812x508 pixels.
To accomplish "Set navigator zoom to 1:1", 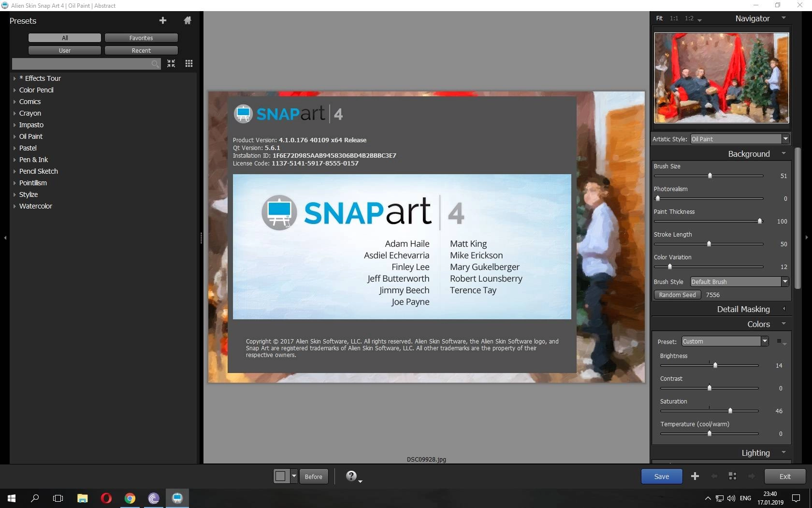I will pos(674,18).
